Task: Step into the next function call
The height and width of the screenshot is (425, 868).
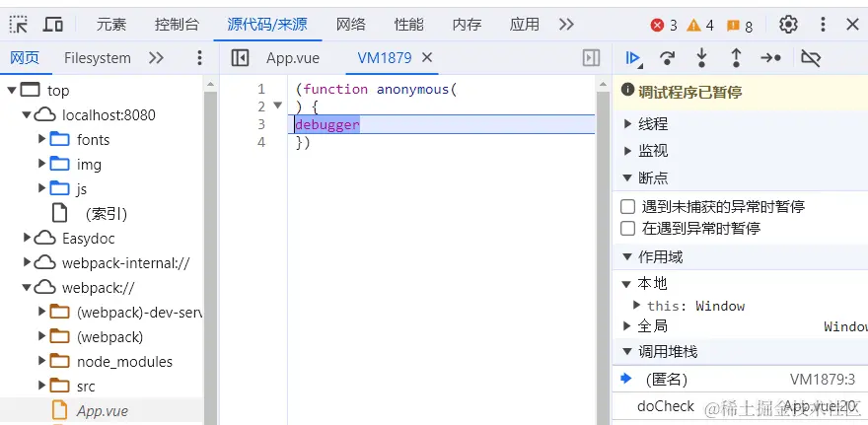Action: coord(702,58)
